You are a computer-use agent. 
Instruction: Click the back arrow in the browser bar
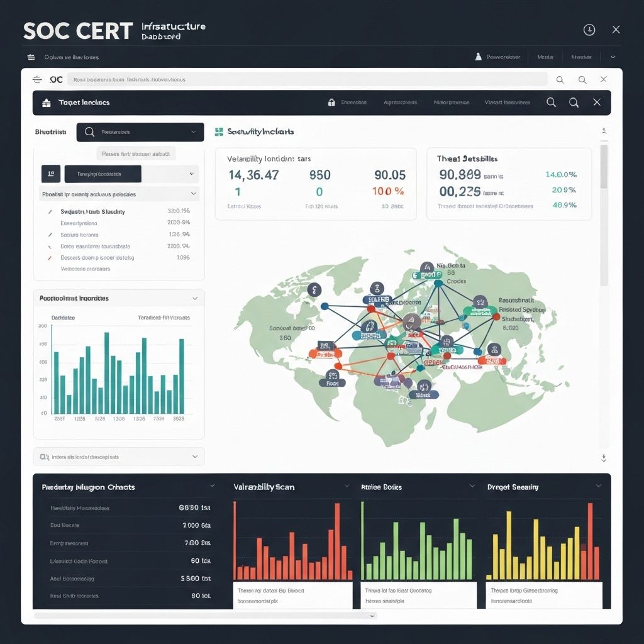(x=37, y=79)
